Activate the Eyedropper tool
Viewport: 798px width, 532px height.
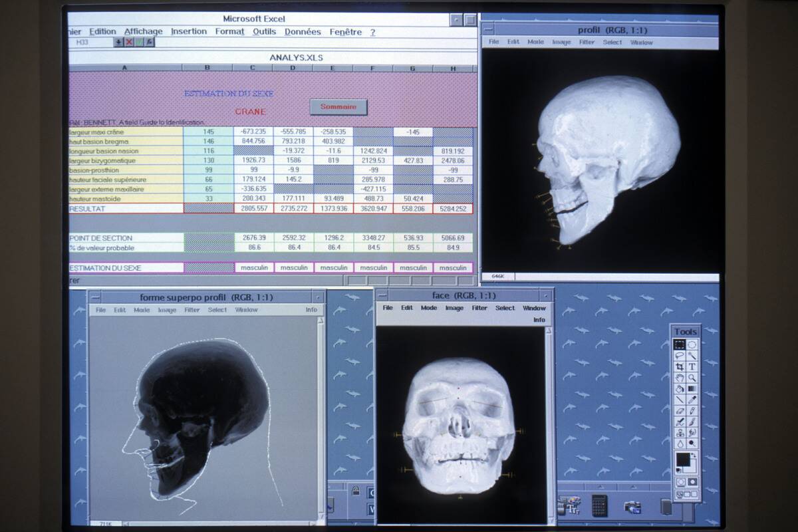coord(692,400)
